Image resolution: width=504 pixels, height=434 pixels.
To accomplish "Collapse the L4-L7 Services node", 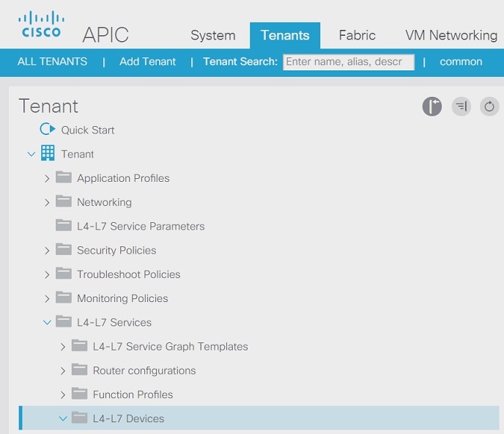I will (47, 323).
